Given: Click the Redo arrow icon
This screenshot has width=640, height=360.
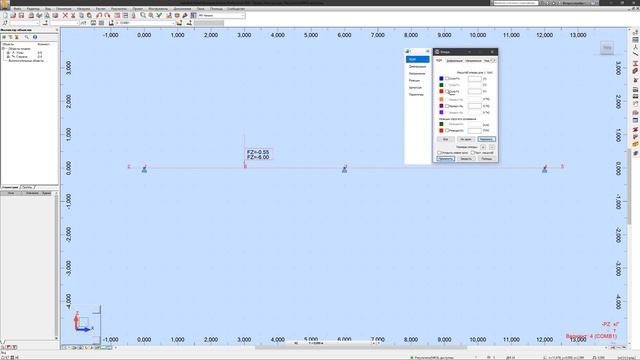Looking at the screenshot, I should point(107,15).
